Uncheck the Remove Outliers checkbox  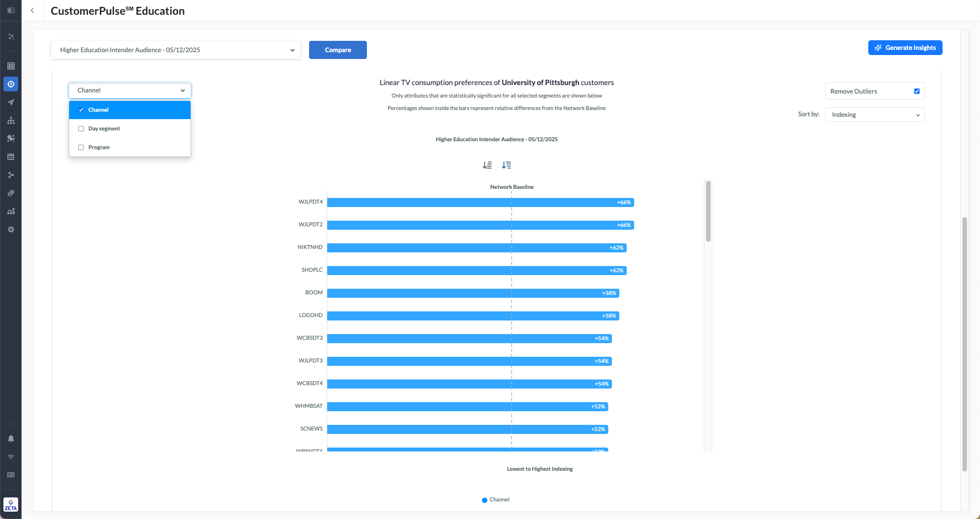(916, 91)
